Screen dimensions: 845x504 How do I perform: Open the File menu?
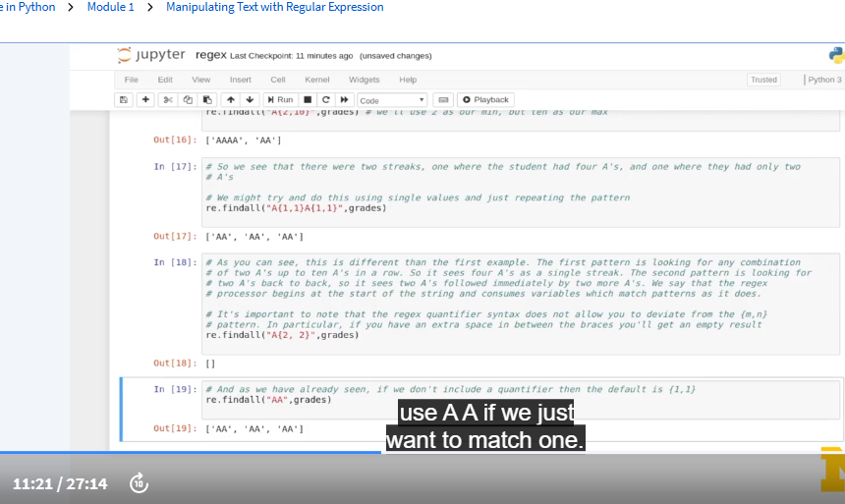coord(131,80)
